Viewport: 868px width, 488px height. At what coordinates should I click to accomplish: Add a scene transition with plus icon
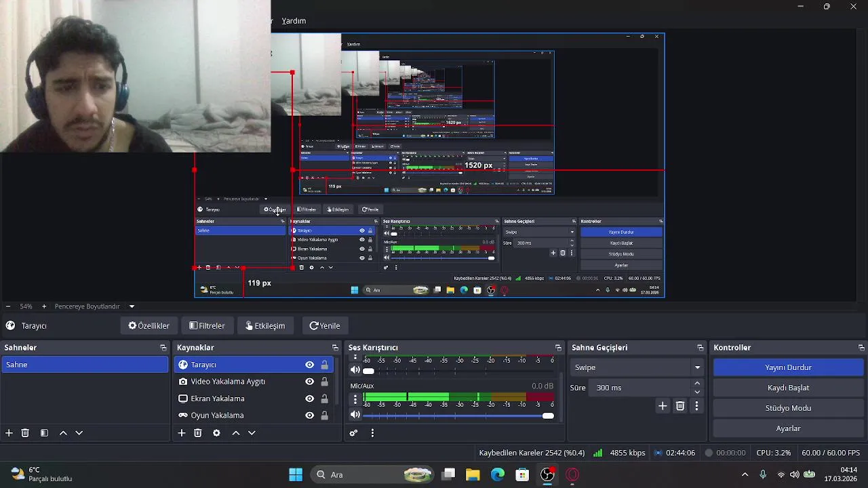point(663,406)
